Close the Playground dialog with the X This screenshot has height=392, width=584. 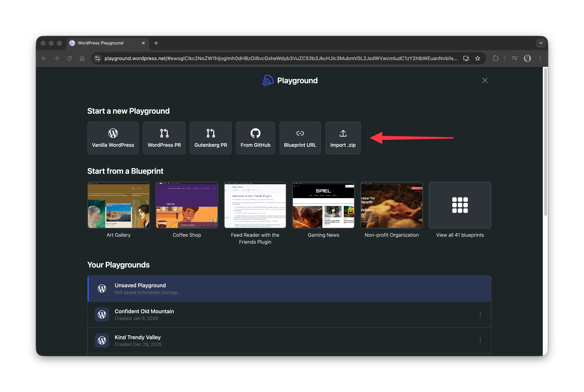[x=485, y=80]
